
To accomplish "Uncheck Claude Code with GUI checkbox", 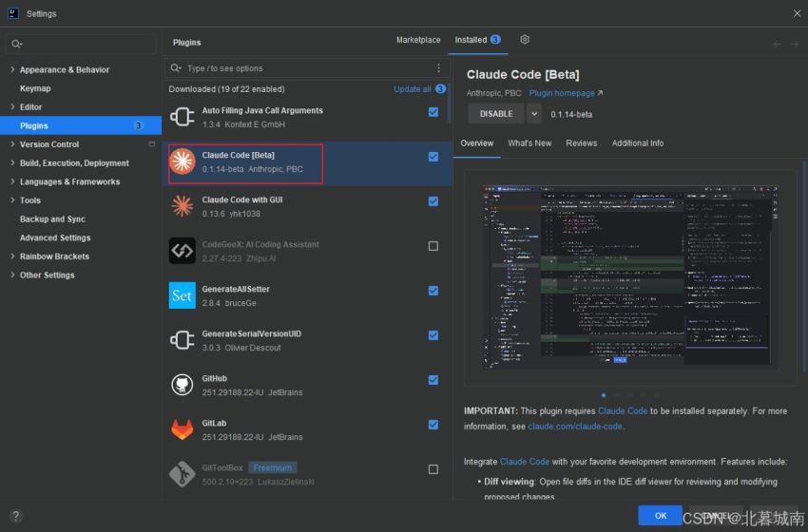I will coord(433,201).
